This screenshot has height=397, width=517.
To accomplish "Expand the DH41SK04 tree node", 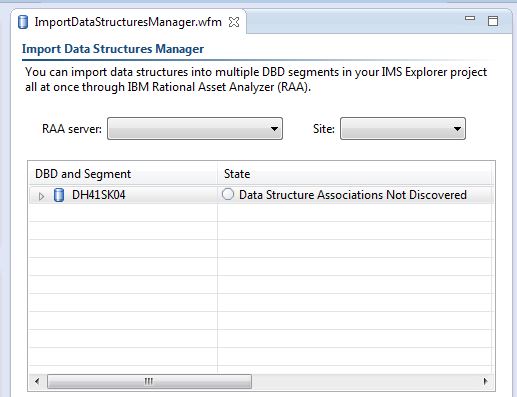I will [x=41, y=196].
